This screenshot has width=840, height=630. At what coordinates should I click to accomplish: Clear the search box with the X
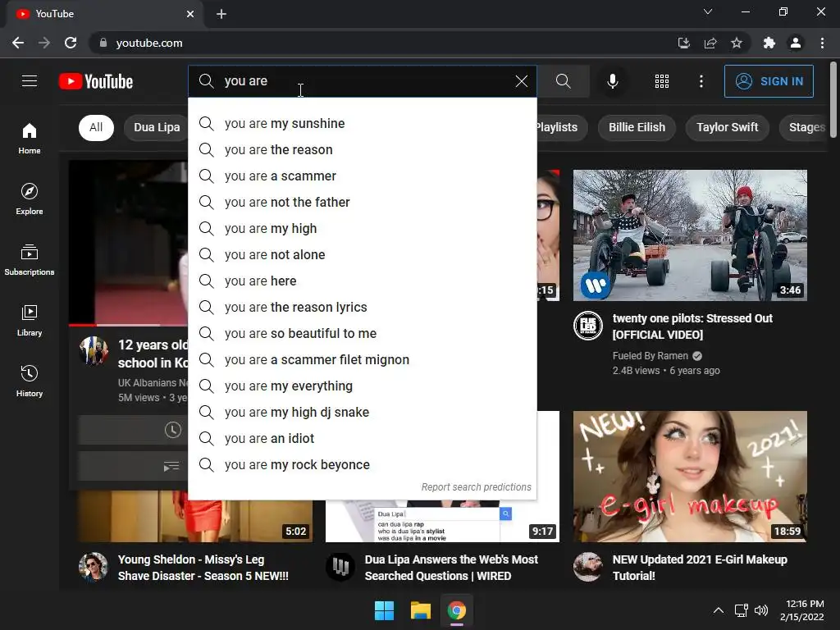pos(521,81)
